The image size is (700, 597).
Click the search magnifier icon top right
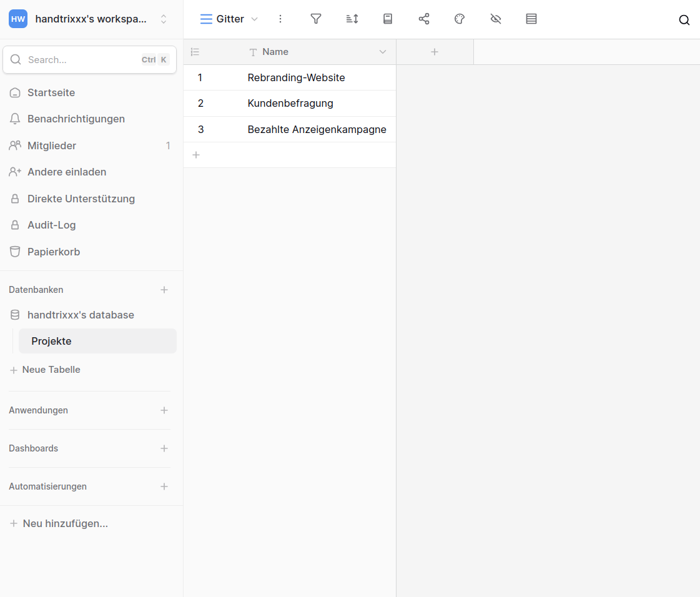click(684, 20)
